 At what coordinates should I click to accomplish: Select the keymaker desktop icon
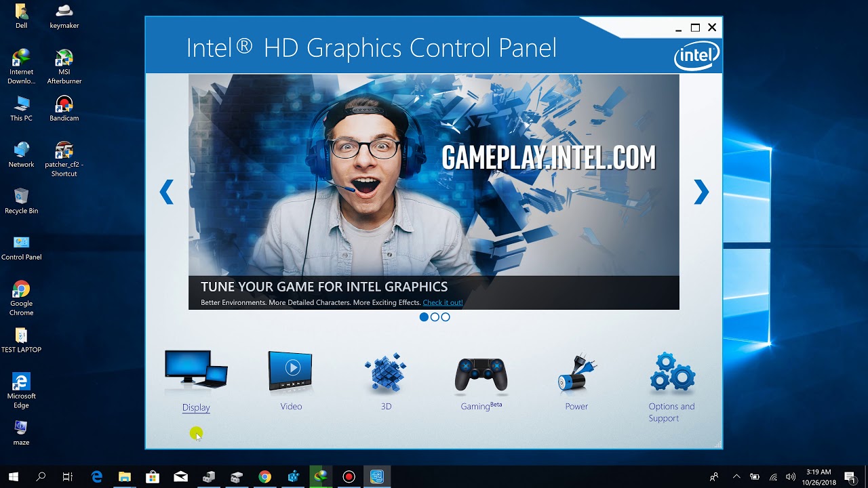64,16
